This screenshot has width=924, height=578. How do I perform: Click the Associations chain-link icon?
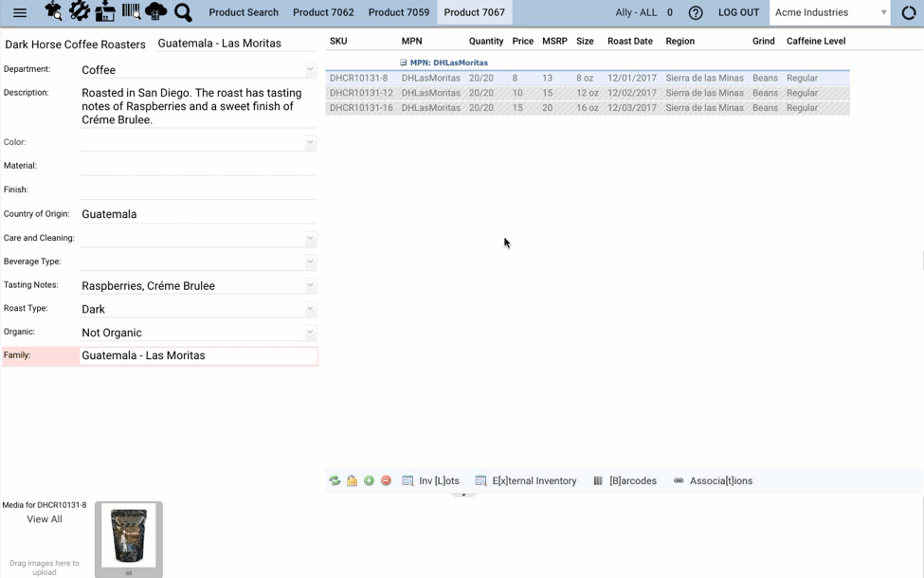pos(679,480)
